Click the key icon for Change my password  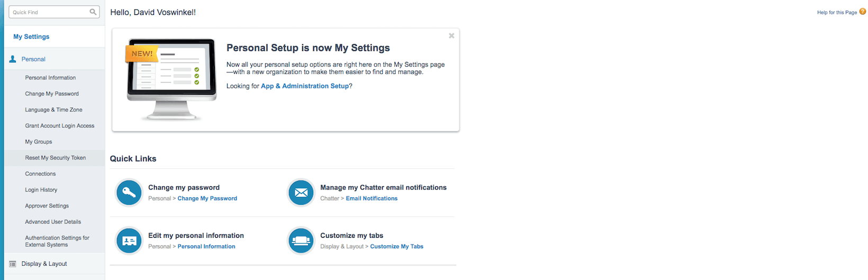coord(129,193)
